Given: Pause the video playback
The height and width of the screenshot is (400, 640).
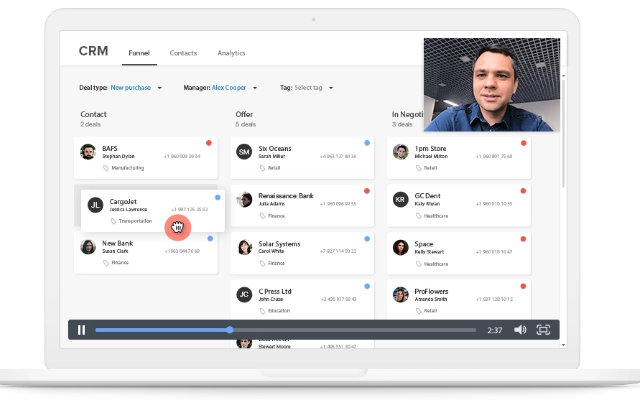Looking at the screenshot, I should (81, 330).
